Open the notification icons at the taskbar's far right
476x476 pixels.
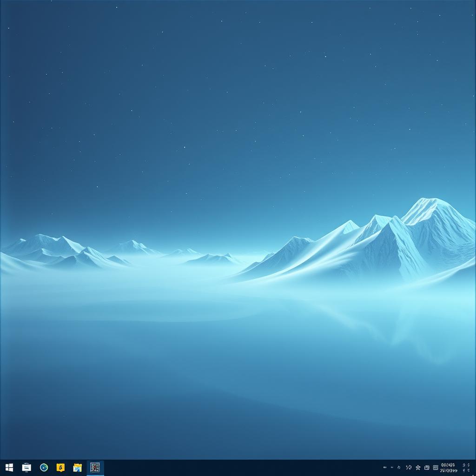[466, 468]
